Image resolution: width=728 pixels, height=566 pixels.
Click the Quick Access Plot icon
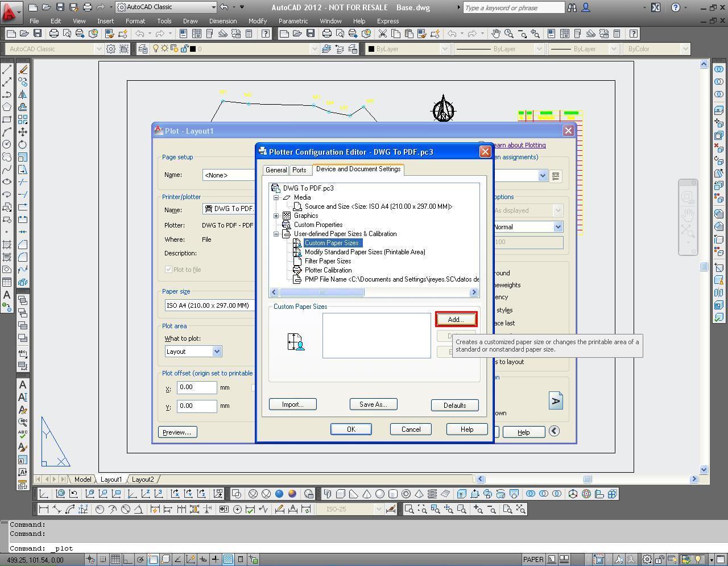click(88, 7)
